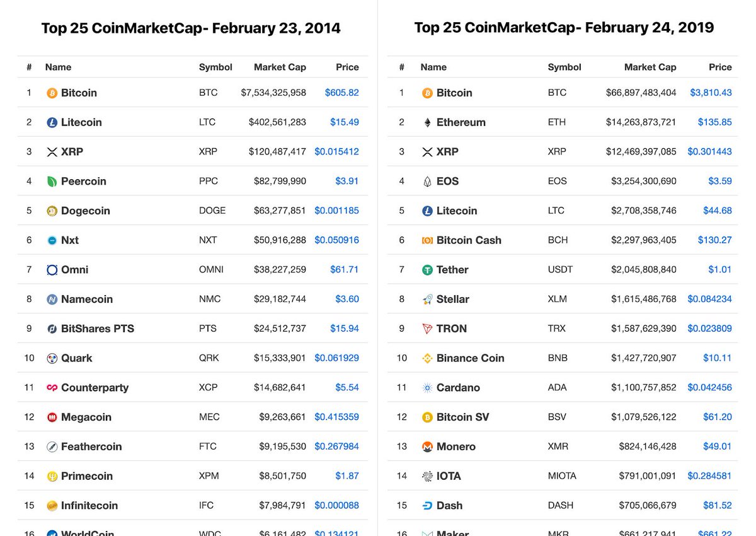Click the Monero icon
The image size is (756, 536).
(x=427, y=446)
